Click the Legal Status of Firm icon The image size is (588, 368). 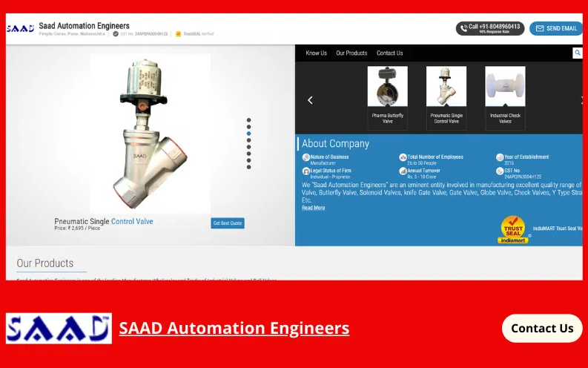pyautogui.click(x=305, y=171)
